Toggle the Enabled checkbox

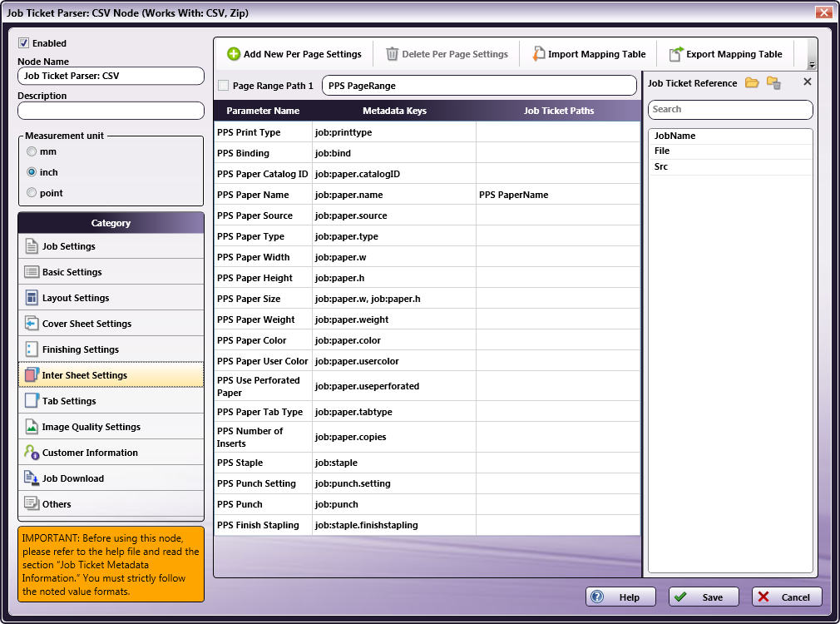(x=23, y=43)
